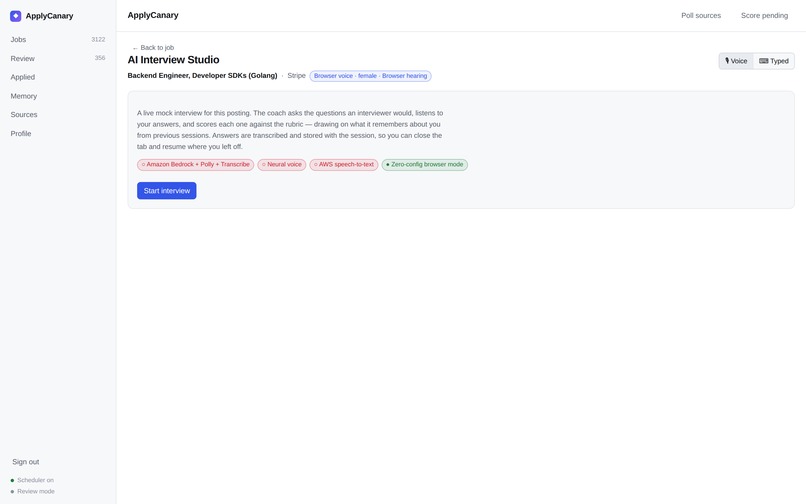Click the Review count 356
Image resolution: width=806 pixels, height=504 pixels.
point(100,58)
